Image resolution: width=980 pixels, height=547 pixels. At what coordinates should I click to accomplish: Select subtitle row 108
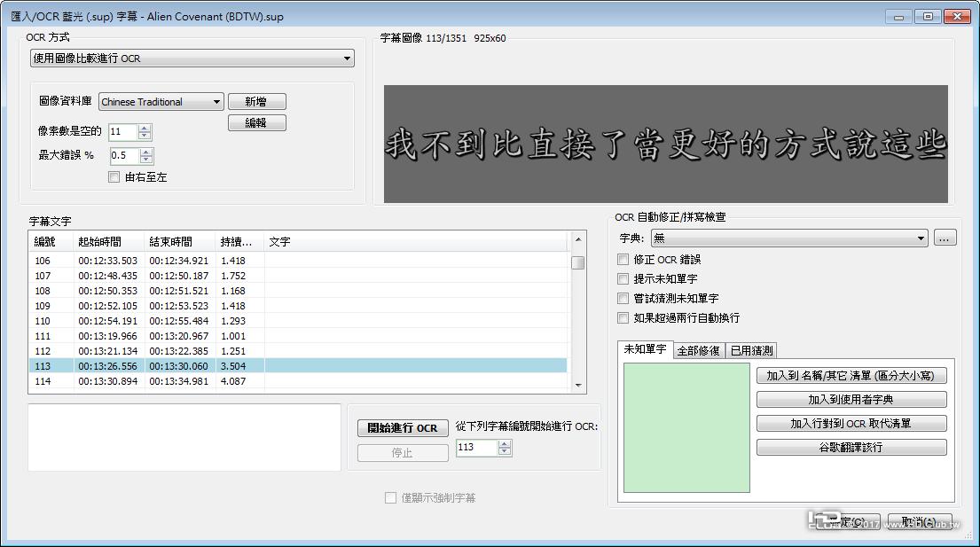coord(298,291)
